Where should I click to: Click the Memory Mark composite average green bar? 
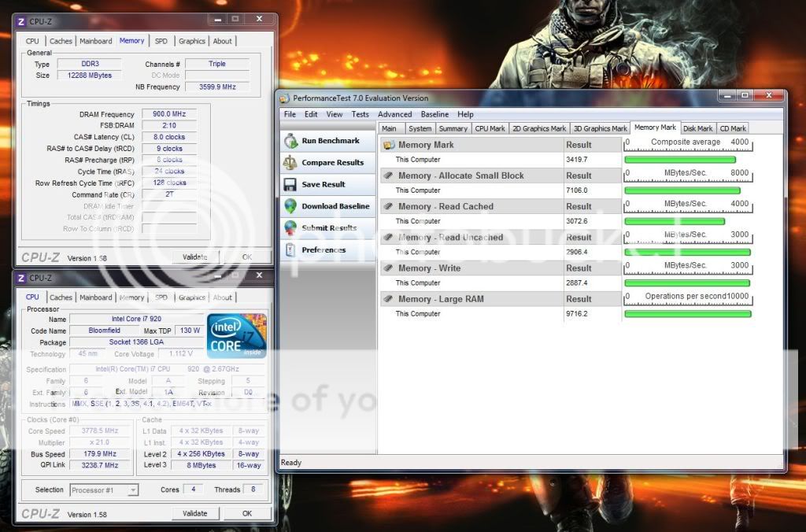click(680, 160)
